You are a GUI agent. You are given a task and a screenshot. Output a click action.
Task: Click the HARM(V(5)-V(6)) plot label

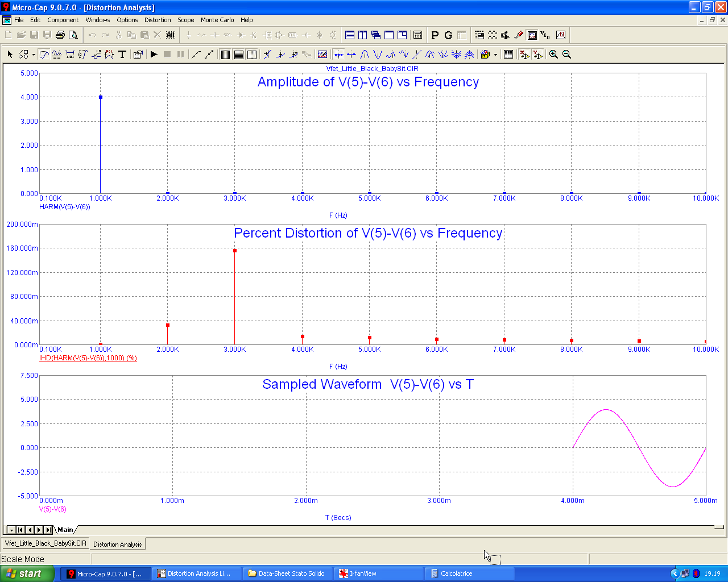(x=65, y=207)
